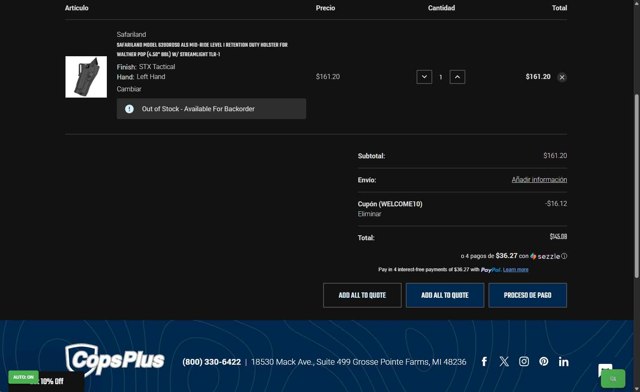
Task: Open the Instagram icon in footer
Action: pos(524,361)
